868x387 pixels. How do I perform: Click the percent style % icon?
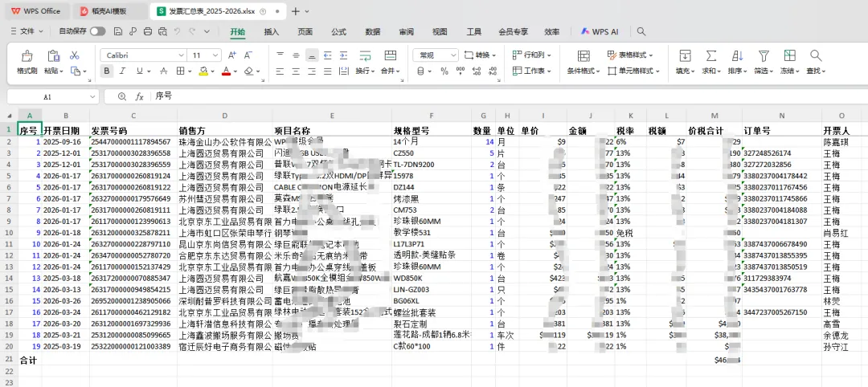pos(444,71)
